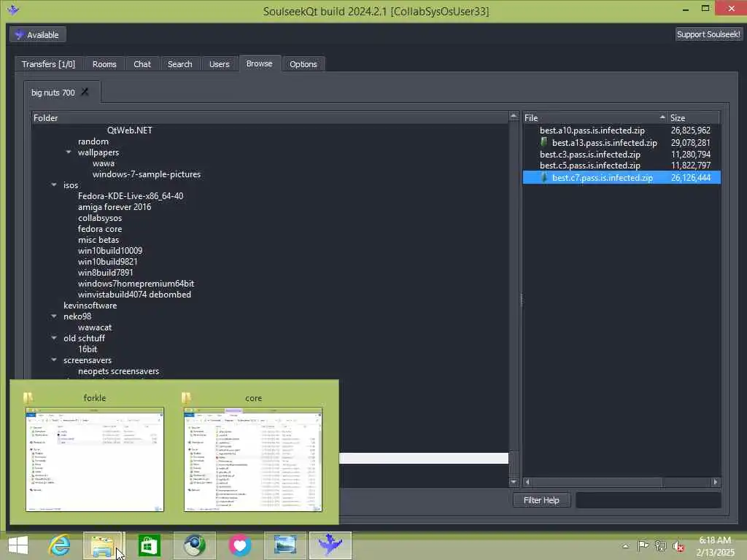This screenshot has width=747, height=560.
Task: Select the forkle Explorer window thumbnail
Action: 95,459
